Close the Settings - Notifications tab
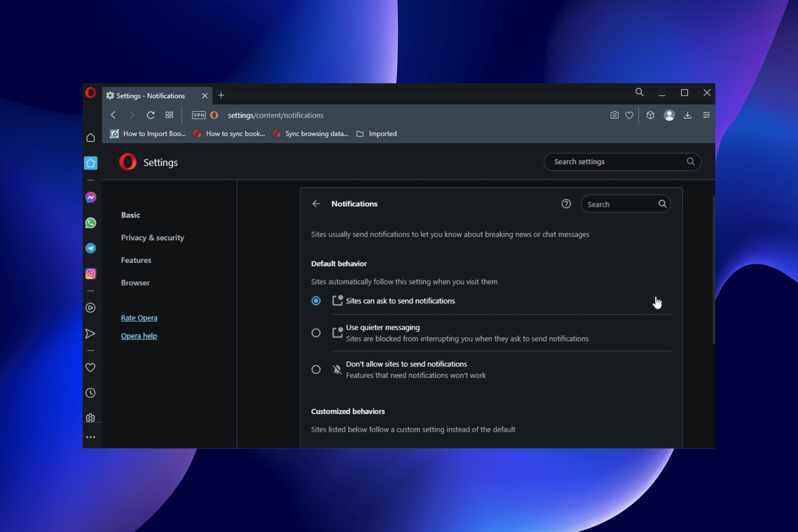 tap(204, 96)
